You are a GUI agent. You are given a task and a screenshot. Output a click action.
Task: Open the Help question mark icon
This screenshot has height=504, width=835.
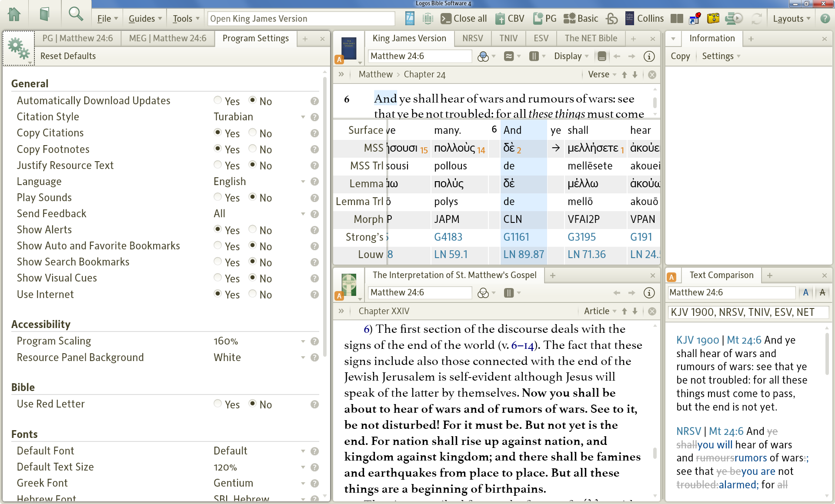point(825,18)
